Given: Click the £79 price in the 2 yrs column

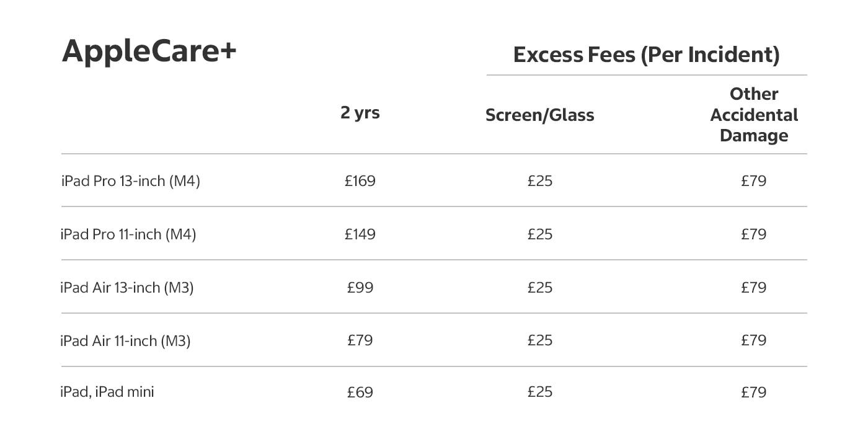Looking at the screenshot, I should 360,340.
